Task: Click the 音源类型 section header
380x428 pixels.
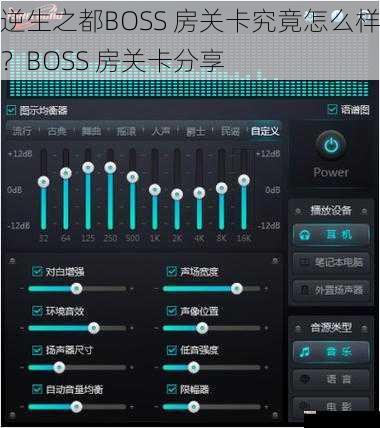Action: pyautogui.click(x=331, y=328)
